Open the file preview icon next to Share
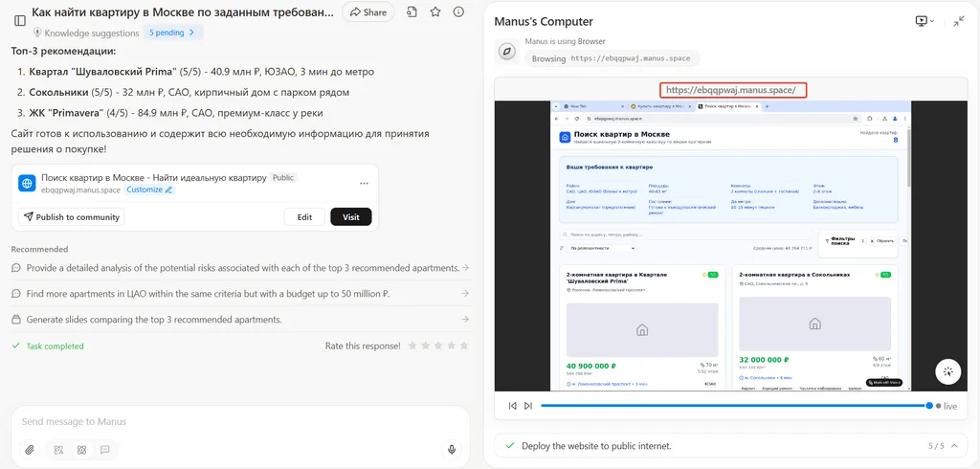The image size is (980, 469). pyautogui.click(x=412, y=12)
